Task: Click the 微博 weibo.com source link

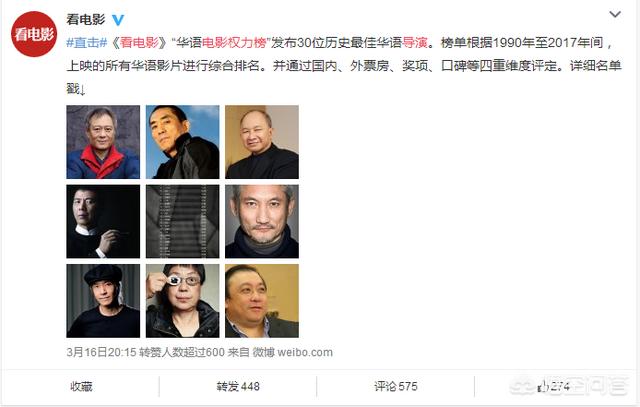Action: (x=292, y=352)
